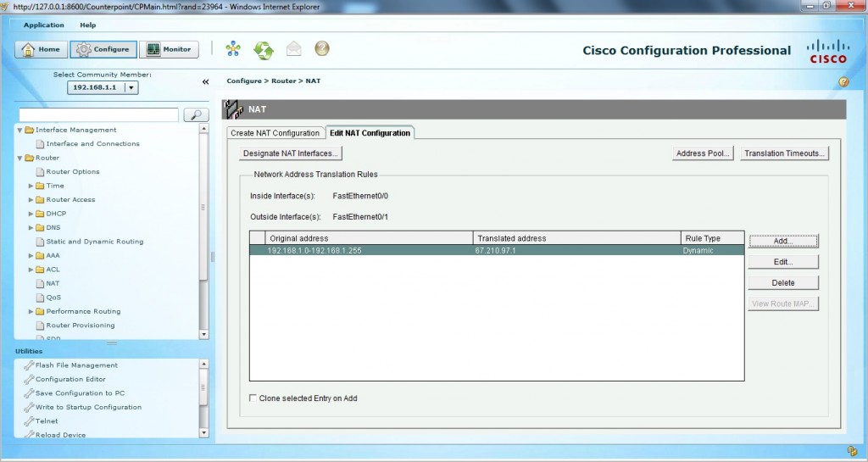Click the Translated address column header
The image size is (868, 462).
[x=576, y=238]
